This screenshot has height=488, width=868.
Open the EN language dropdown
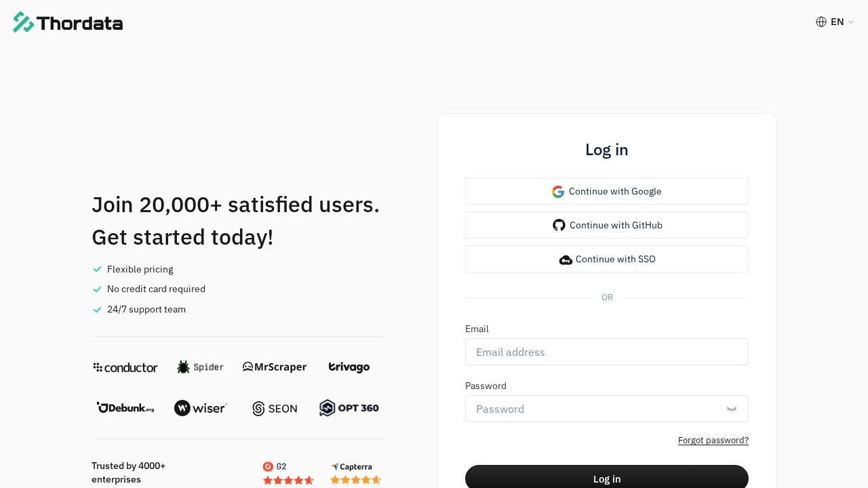coord(837,22)
